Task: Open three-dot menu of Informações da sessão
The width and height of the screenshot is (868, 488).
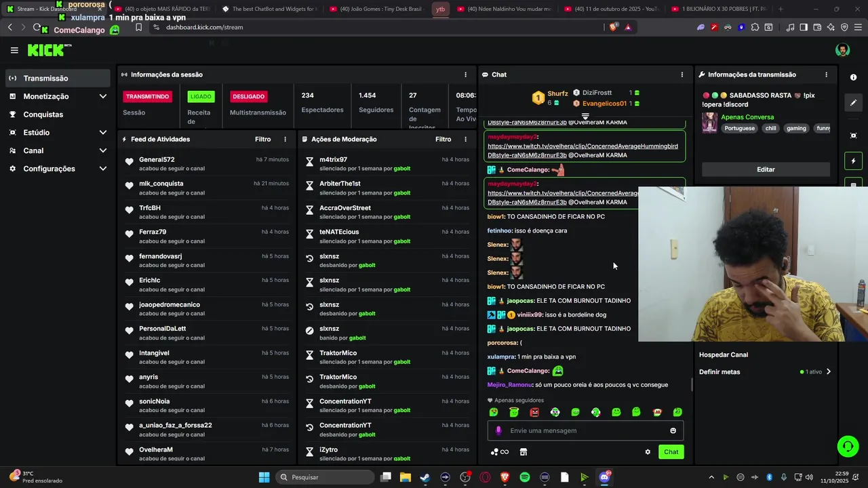Action: click(x=465, y=75)
